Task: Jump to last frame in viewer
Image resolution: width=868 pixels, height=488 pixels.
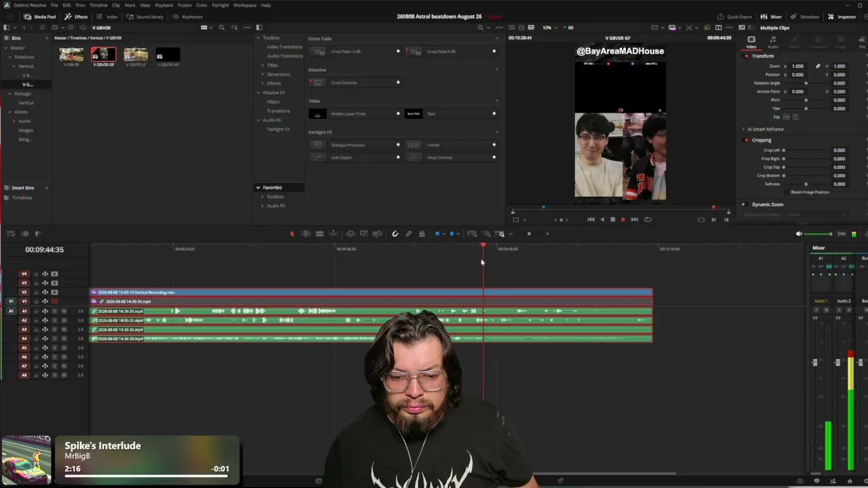Action: [634, 220]
